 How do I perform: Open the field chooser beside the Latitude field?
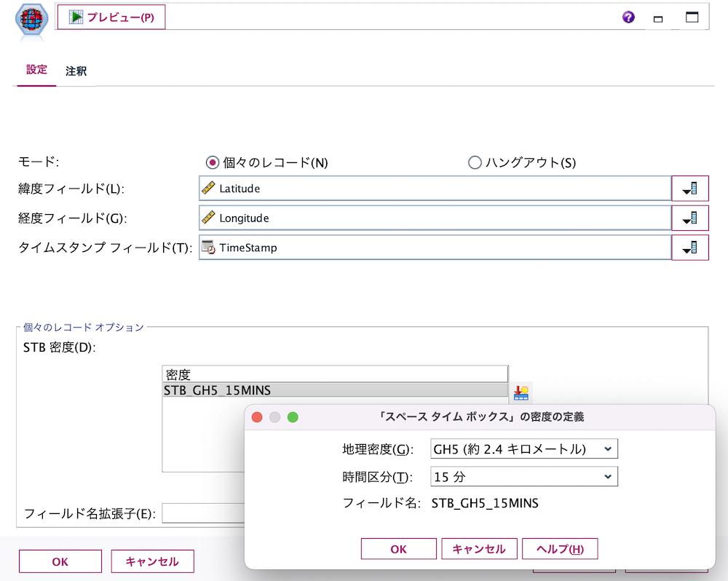pos(689,188)
